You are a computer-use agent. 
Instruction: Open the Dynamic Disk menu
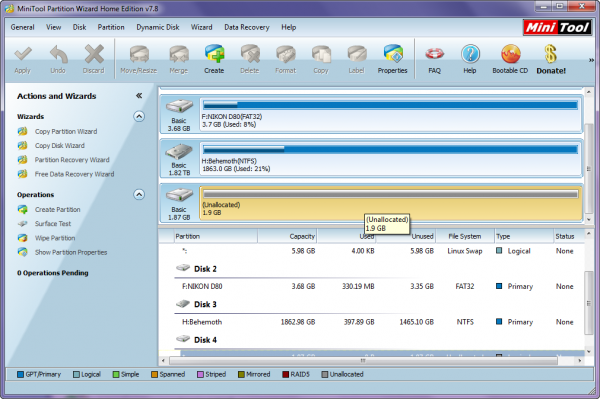click(158, 27)
